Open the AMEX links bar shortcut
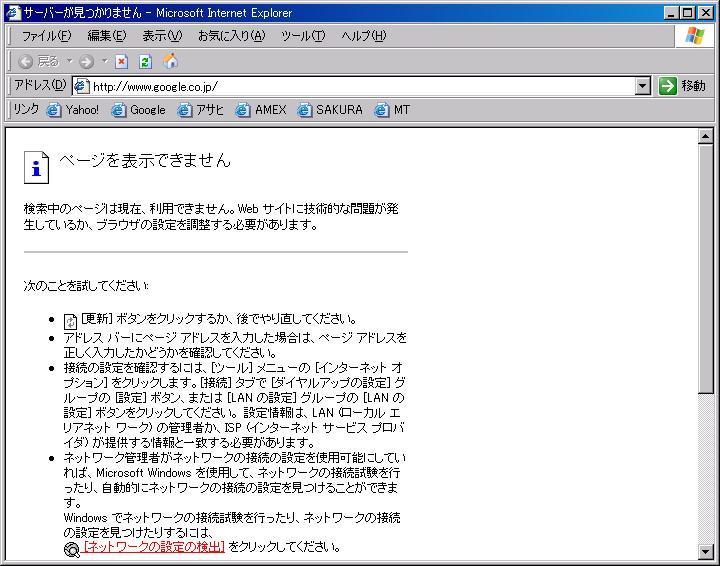Image resolution: width=720 pixels, height=566 pixels. 261,110
